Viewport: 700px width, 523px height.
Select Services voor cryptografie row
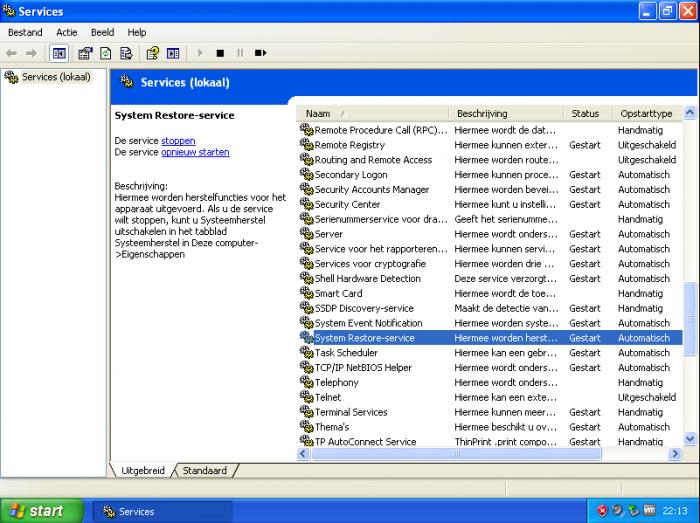point(490,263)
